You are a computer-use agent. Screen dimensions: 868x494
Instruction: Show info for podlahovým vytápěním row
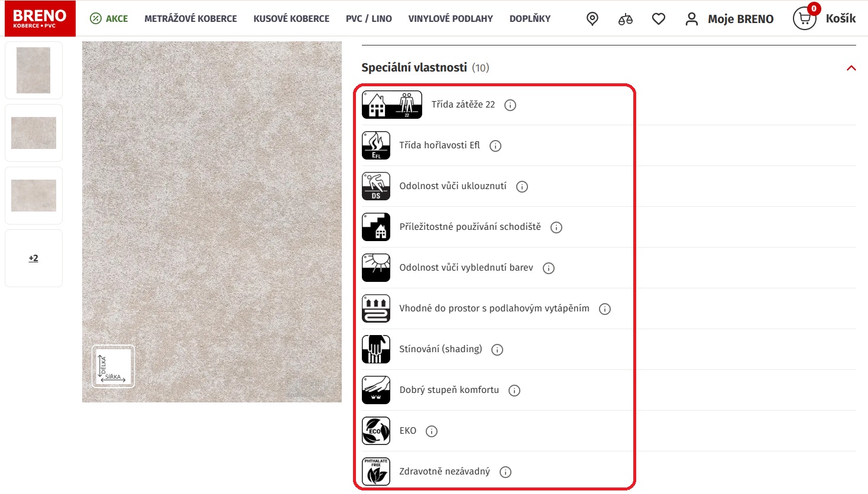[605, 309]
